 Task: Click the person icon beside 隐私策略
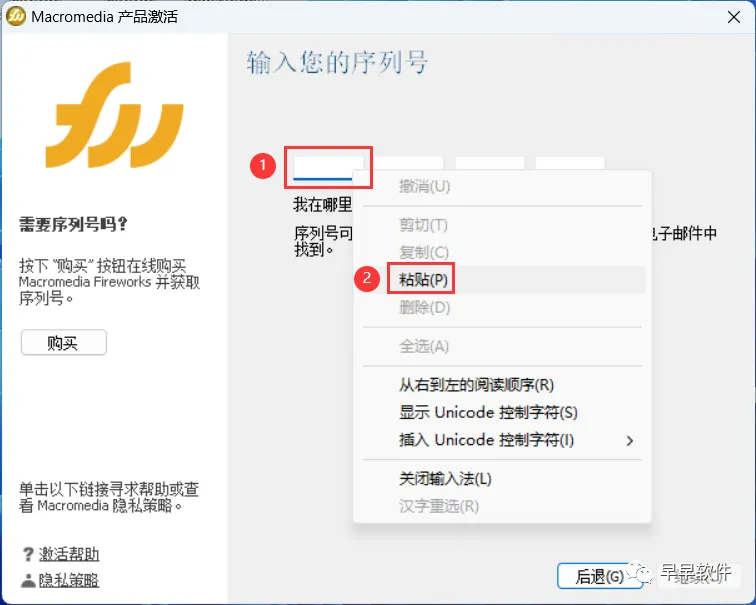pos(28,580)
